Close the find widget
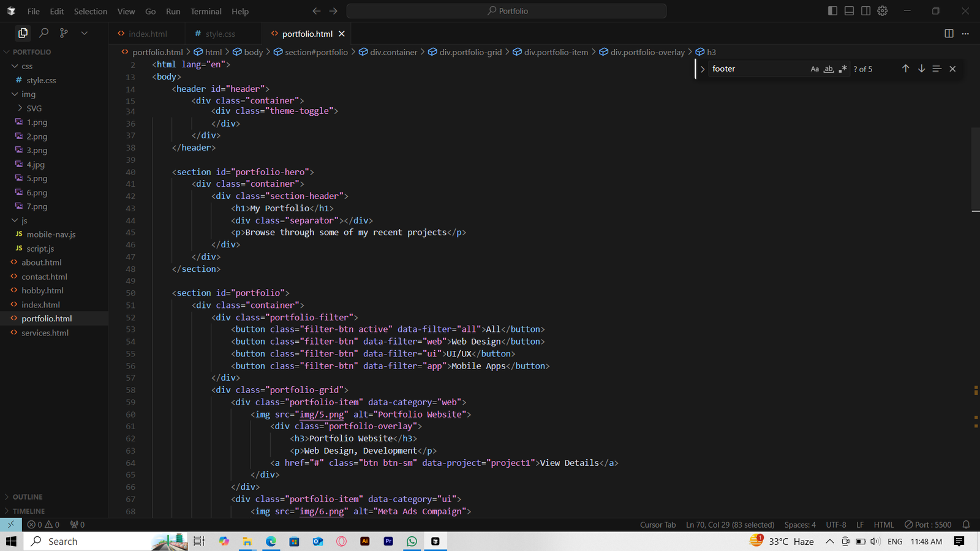Viewport: 980px width, 551px height. [x=952, y=69]
